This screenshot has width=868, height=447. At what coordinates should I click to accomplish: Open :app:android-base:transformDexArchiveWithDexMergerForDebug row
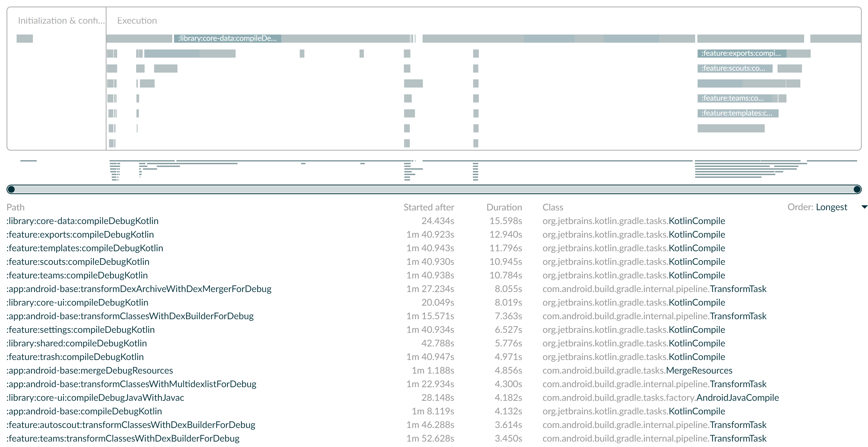[139, 289]
